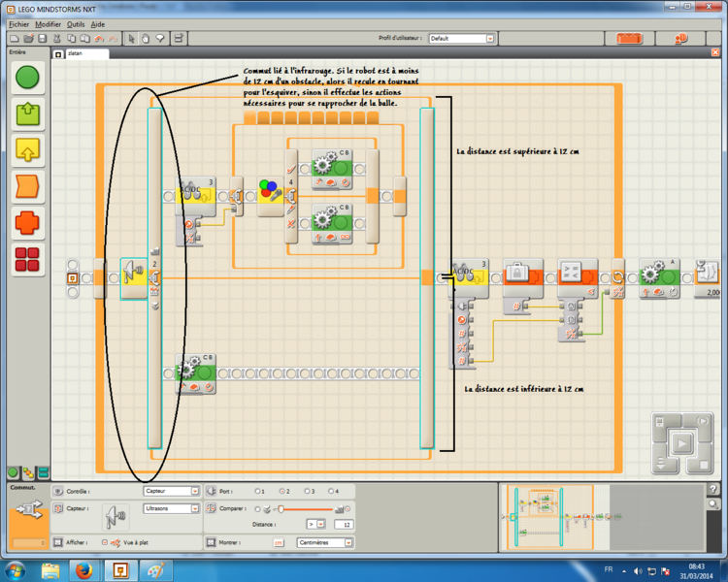Screen dimensions: 728x582
Task: Click the Distance value input field
Action: click(x=344, y=524)
